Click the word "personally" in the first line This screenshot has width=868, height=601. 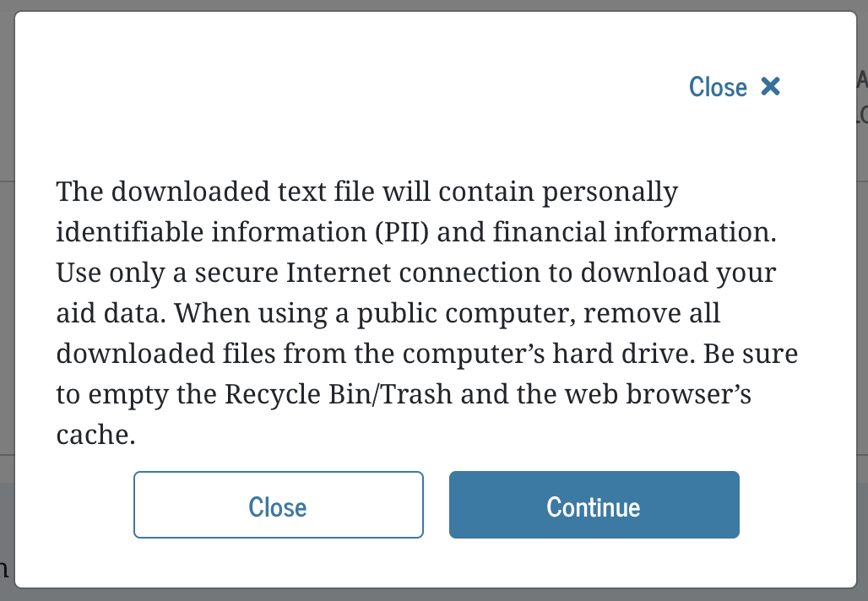pos(610,192)
